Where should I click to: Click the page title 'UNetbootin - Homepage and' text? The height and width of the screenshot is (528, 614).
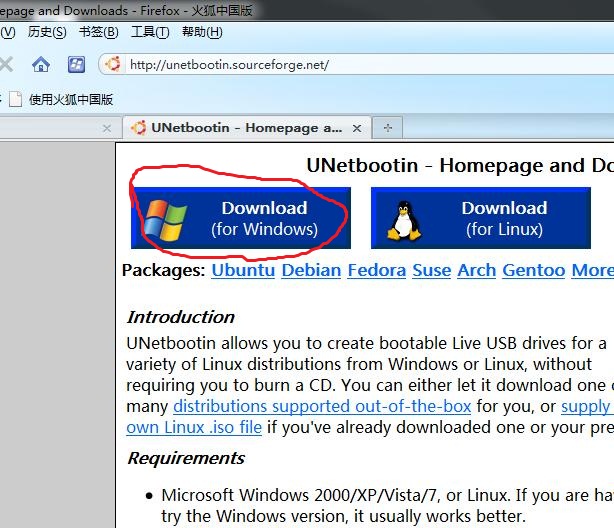coord(446,165)
